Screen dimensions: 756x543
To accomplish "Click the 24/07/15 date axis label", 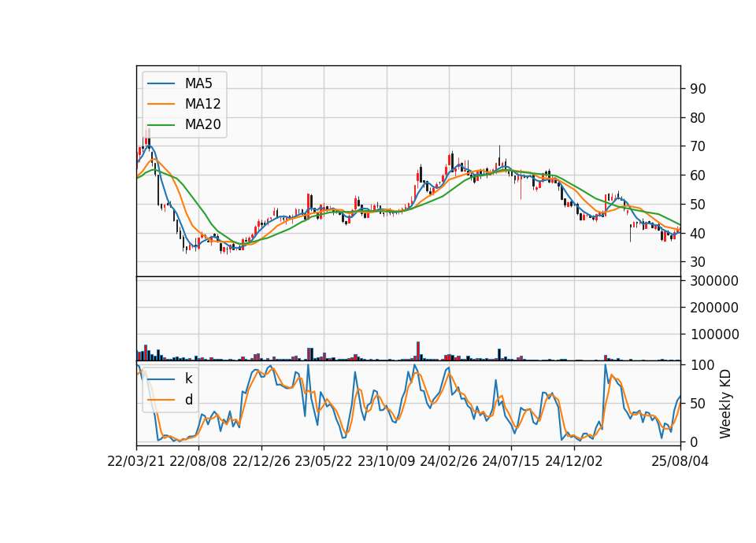I will [x=511, y=461].
